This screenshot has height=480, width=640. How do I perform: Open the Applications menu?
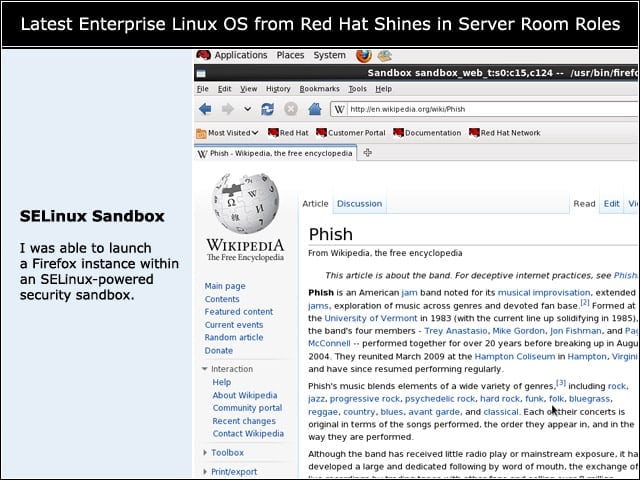(241, 55)
